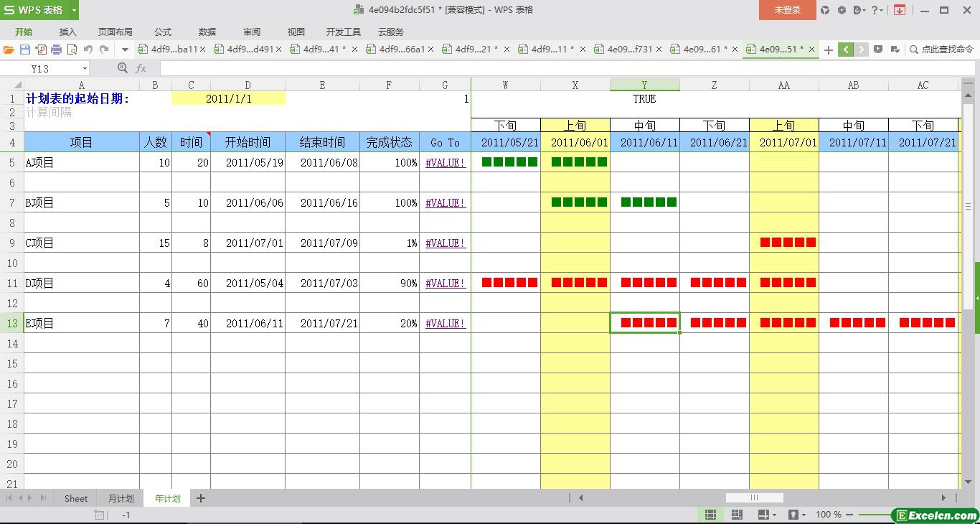Open the 审阅 ribbon tab
Image resolution: width=980 pixels, height=524 pixels.
[x=252, y=32]
